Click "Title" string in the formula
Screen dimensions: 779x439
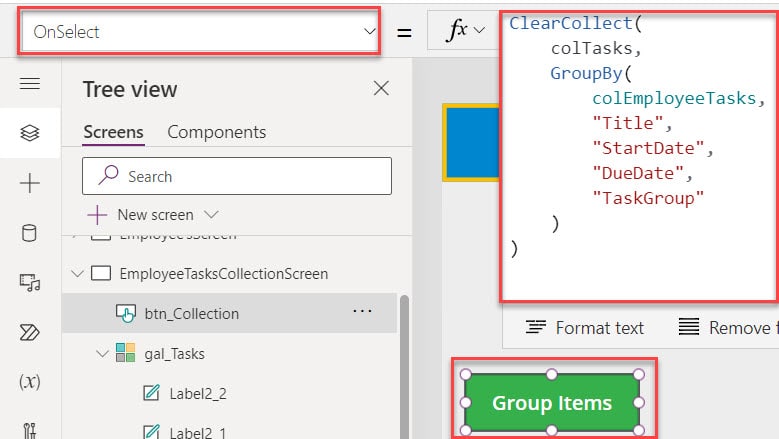(628, 123)
